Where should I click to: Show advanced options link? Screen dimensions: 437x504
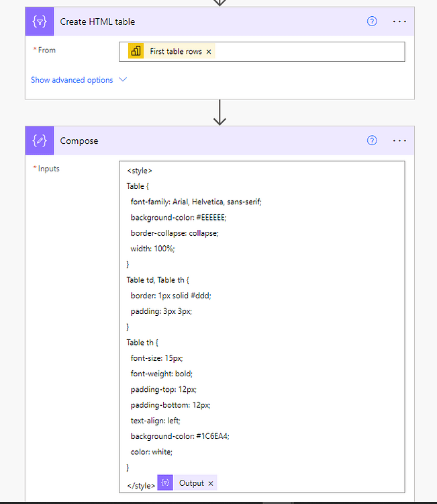click(x=72, y=80)
